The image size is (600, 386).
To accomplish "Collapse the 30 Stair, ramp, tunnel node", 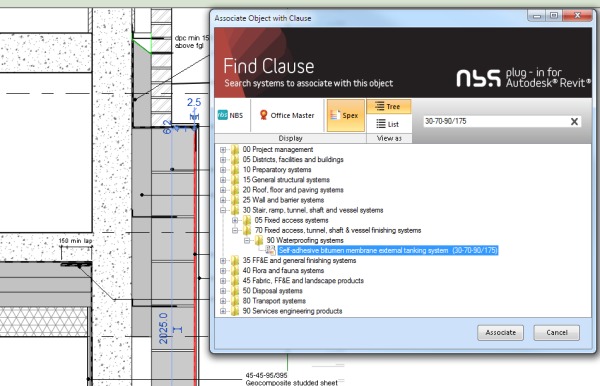I will (223, 210).
